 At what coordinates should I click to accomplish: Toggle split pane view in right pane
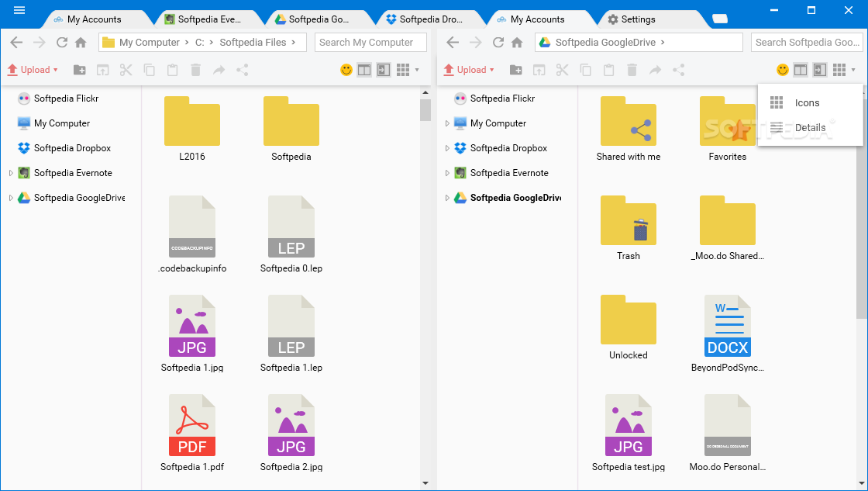(801, 70)
